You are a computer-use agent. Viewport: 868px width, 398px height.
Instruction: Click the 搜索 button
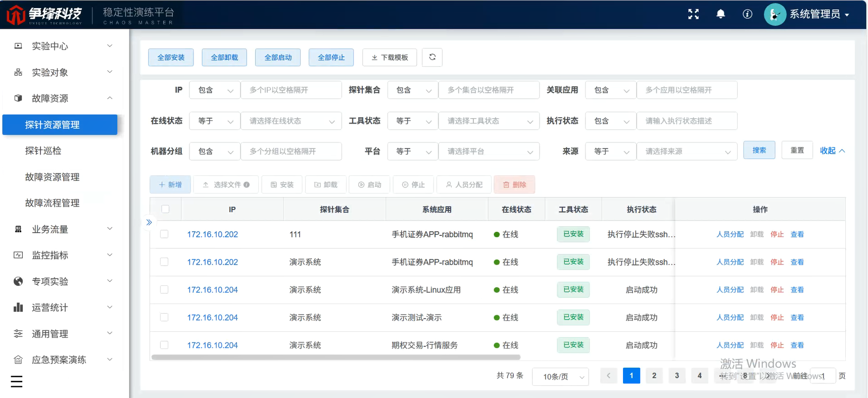tap(759, 150)
